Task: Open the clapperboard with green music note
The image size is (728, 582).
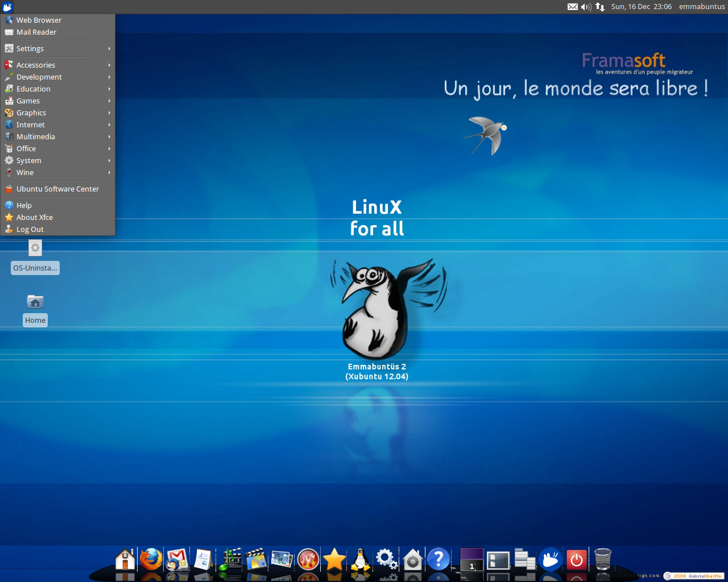Action: point(230,559)
